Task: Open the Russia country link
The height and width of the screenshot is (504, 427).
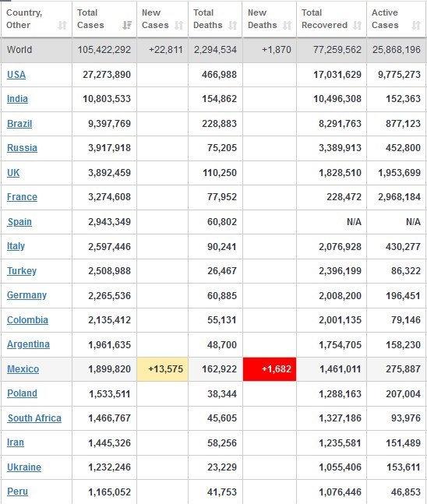Action: (22, 148)
